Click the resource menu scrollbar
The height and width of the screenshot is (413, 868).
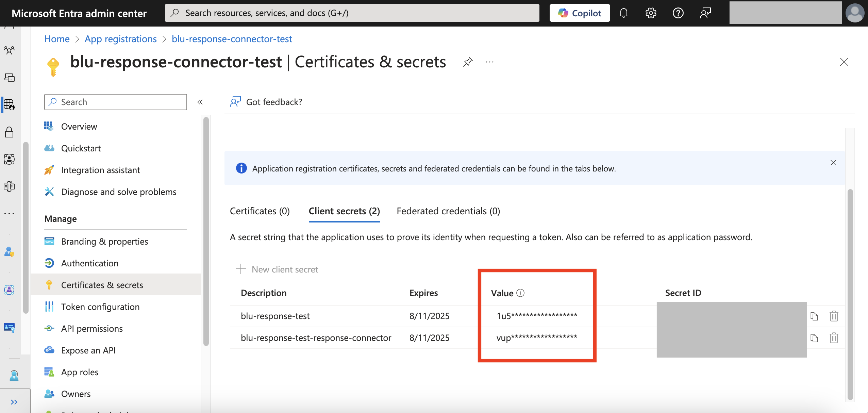(x=206, y=231)
